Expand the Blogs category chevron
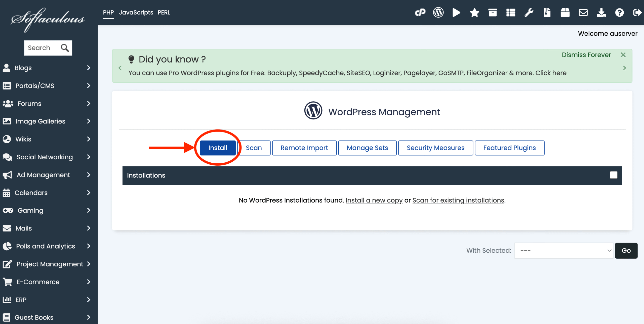The image size is (644, 324). point(89,68)
